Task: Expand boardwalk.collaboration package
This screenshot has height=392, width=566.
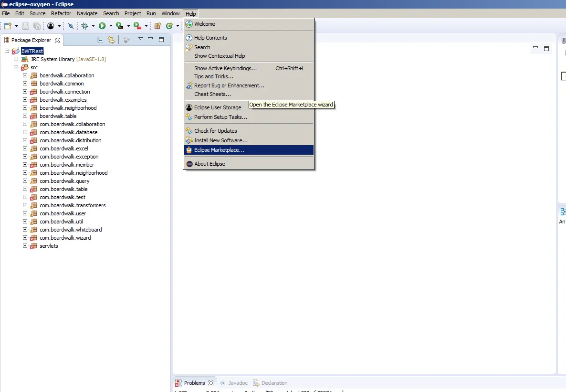Action: [25, 75]
